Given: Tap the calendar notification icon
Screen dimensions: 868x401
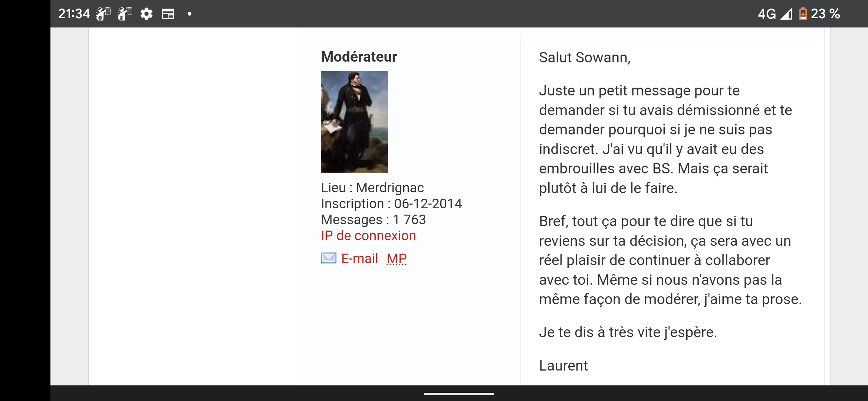Looking at the screenshot, I should pyautogui.click(x=168, y=14).
